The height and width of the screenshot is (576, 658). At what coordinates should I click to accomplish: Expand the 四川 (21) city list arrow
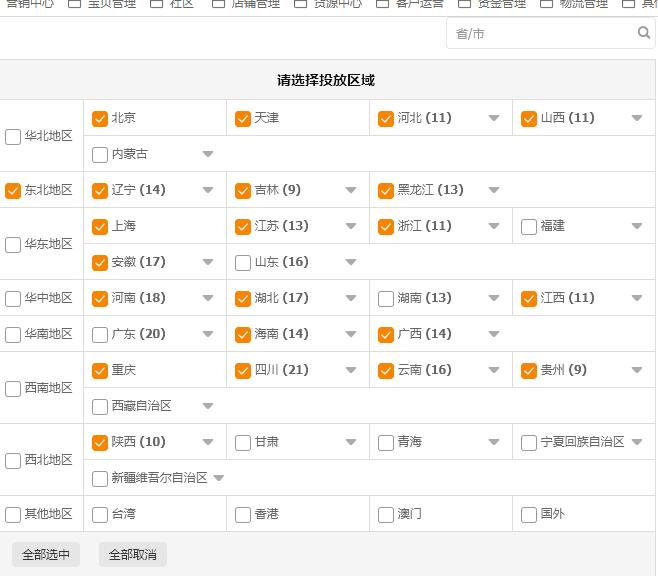(x=351, y=370)
